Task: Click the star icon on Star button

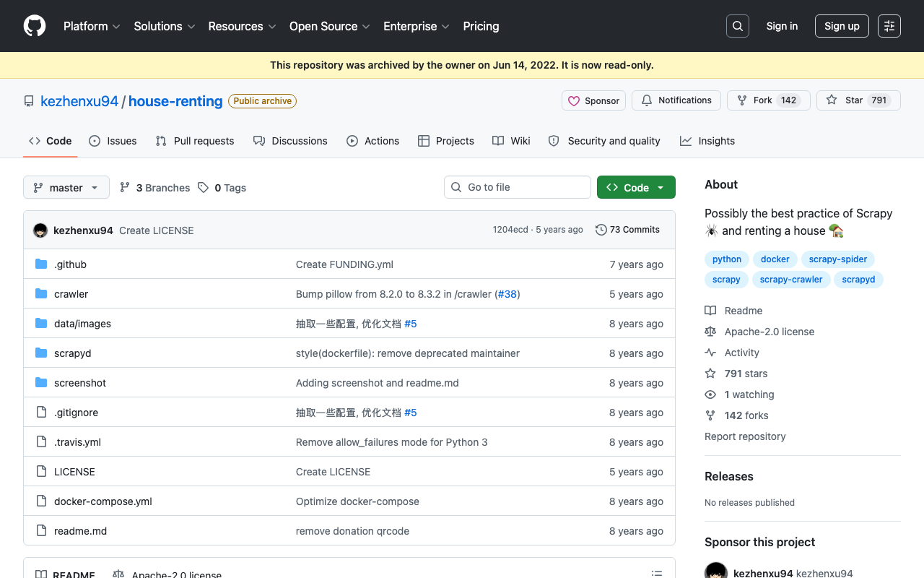Action: tap(832, 100)
